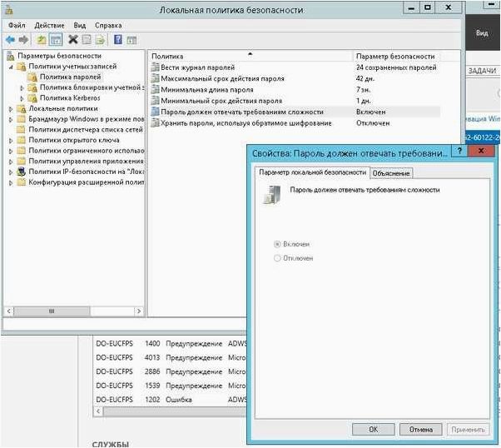Screen dimensions: 501x448
Task: Open the Файл menu
Action: point(17,25)
